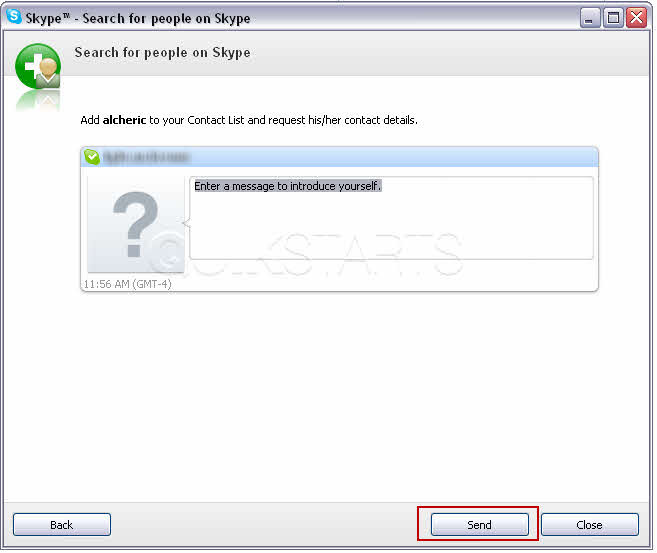Click the speech bubble pointer near avatar
The height and width of the screenshot is (553, 657).
point(186,223)
